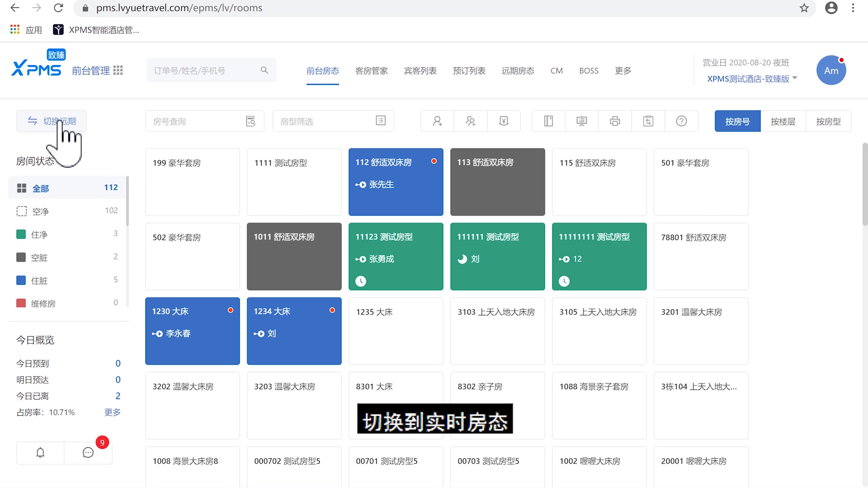Open room card 3103 上天入地大床房

click(x=497, y=331)
